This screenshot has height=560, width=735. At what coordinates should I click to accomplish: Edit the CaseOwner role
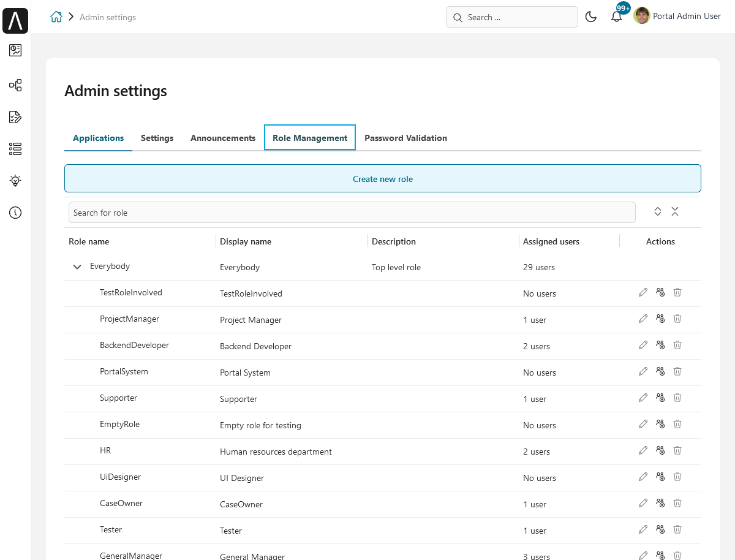point(643,503)
